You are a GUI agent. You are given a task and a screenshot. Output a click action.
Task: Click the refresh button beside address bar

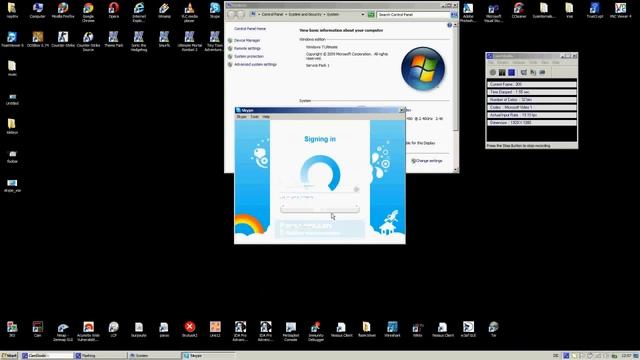tap(371, 15)
